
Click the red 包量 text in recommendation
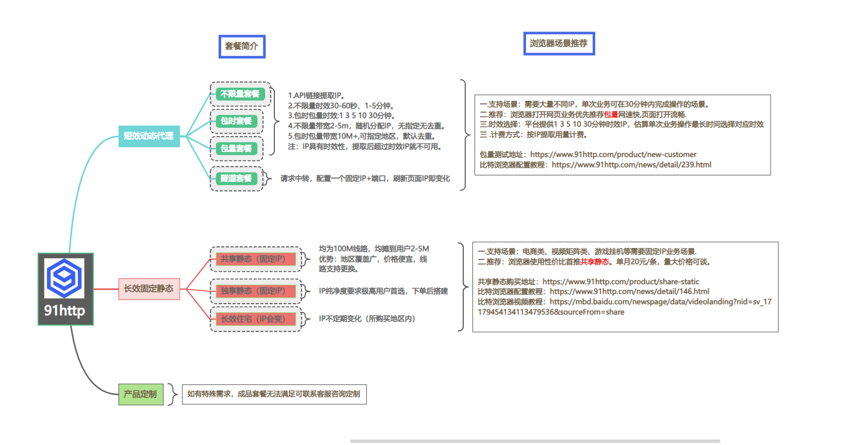pos(611,115)
